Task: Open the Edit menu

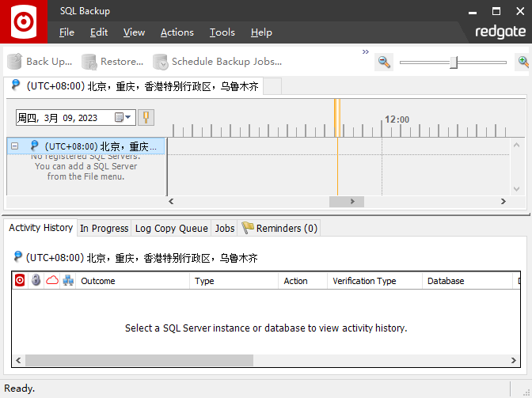Action: [x=99, y=32]
